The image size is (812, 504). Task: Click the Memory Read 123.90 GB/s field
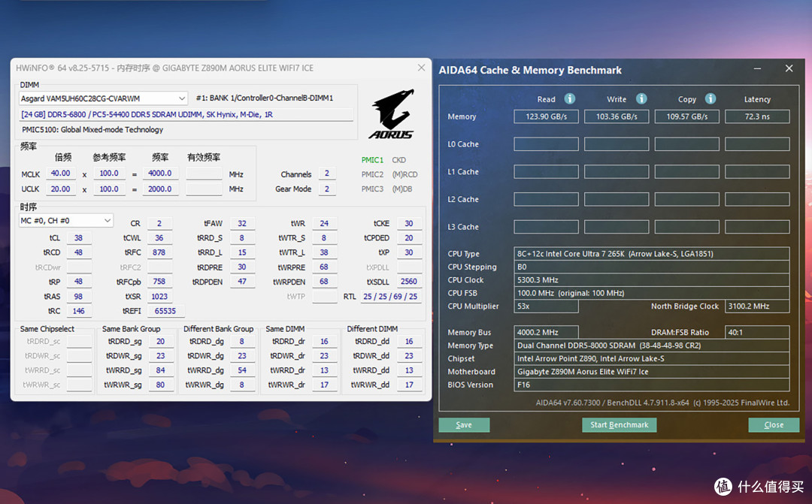tap(546, 116)
